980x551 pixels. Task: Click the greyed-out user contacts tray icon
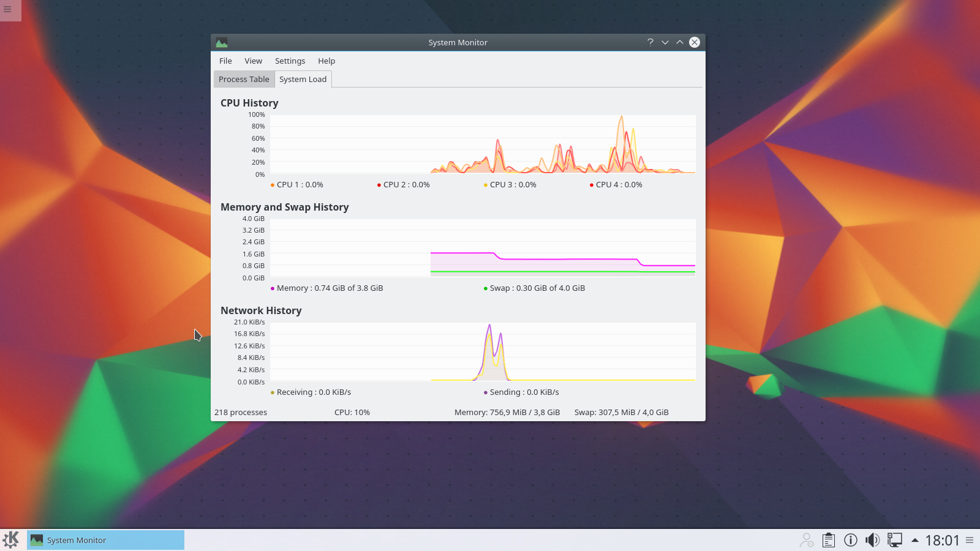point(807,540)
